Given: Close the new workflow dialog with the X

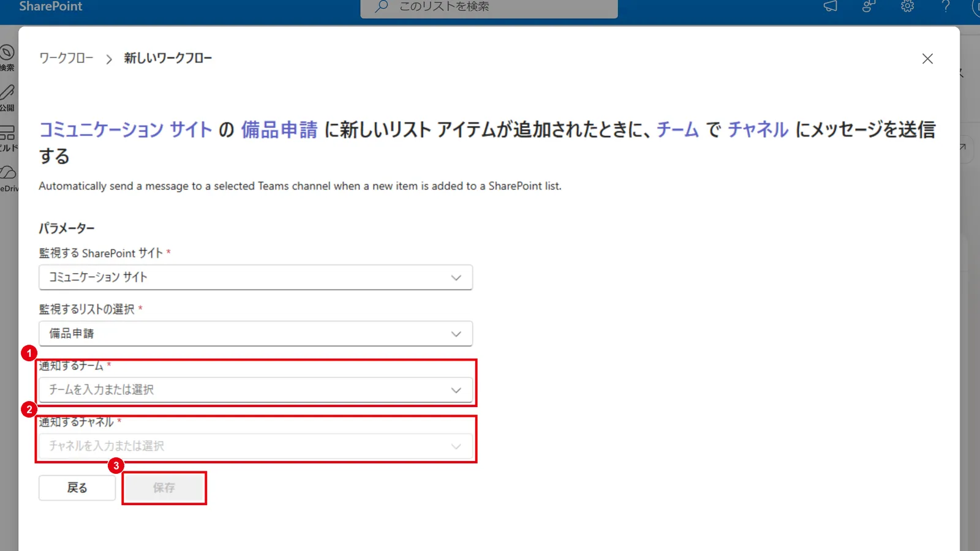Looking at the screenshot, I should click(x=927, y=59).
